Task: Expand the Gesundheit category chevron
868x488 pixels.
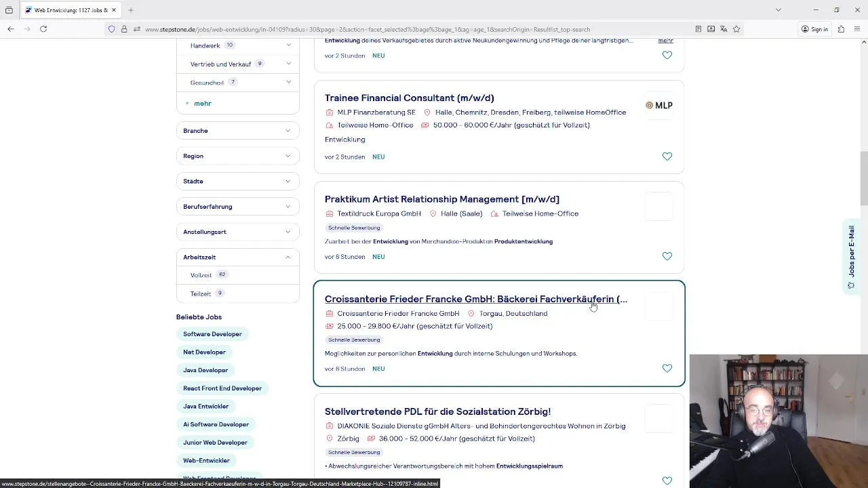Action: [x=288, y=82]
